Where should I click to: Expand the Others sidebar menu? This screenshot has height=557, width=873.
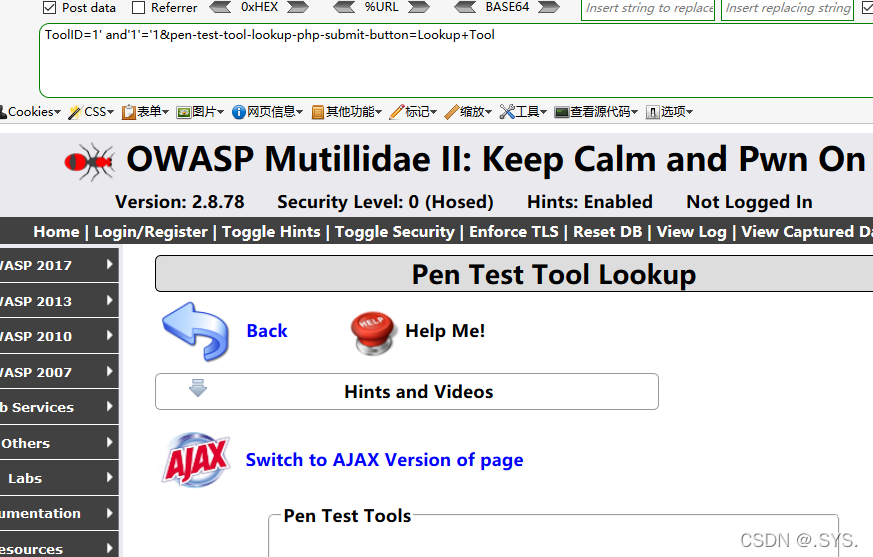click(59, 443)
